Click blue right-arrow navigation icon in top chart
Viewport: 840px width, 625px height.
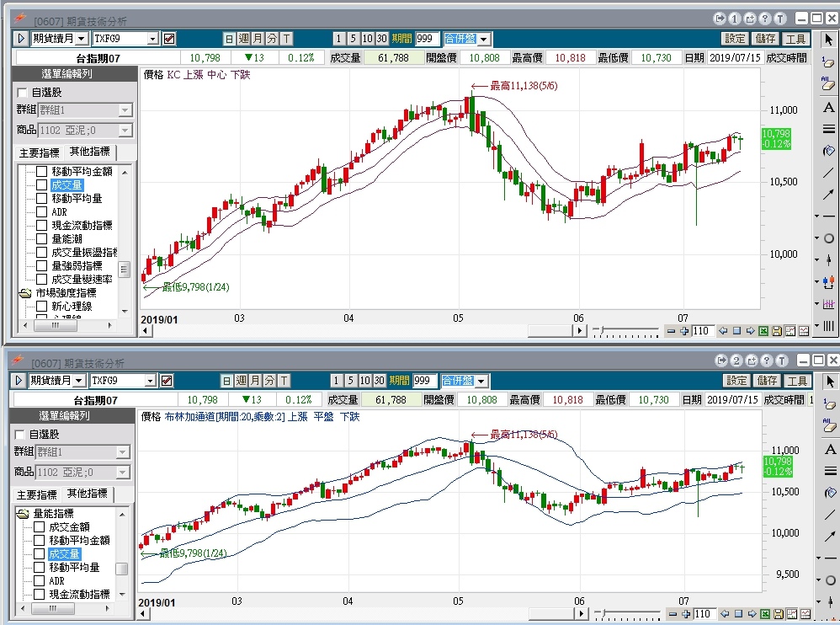[x=750, y=331]
